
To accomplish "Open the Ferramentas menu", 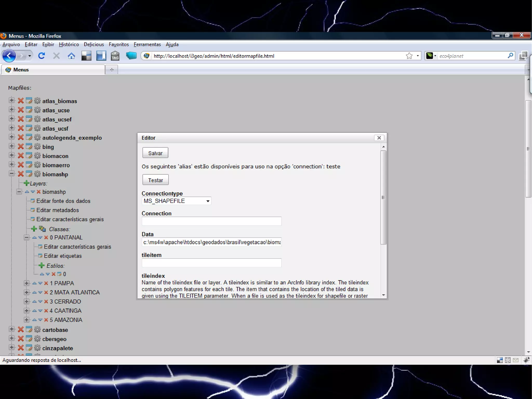I will click(x=147, y=44).
